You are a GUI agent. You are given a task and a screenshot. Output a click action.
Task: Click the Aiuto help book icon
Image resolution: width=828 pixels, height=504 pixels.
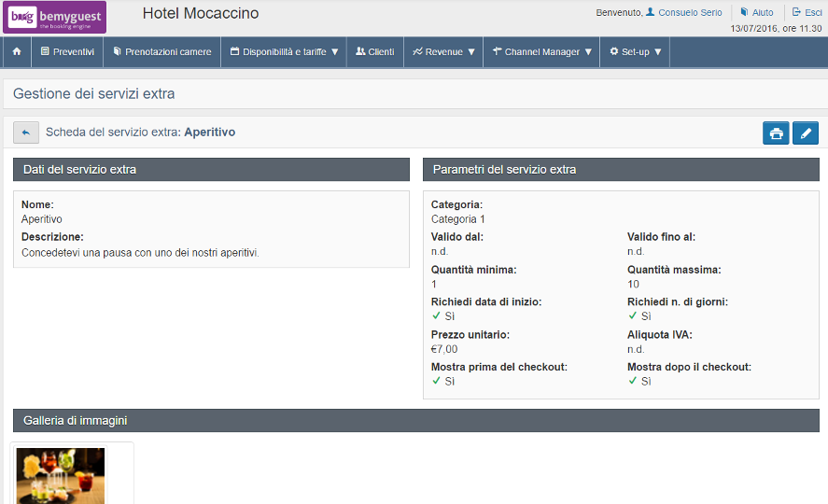[744, 12]
